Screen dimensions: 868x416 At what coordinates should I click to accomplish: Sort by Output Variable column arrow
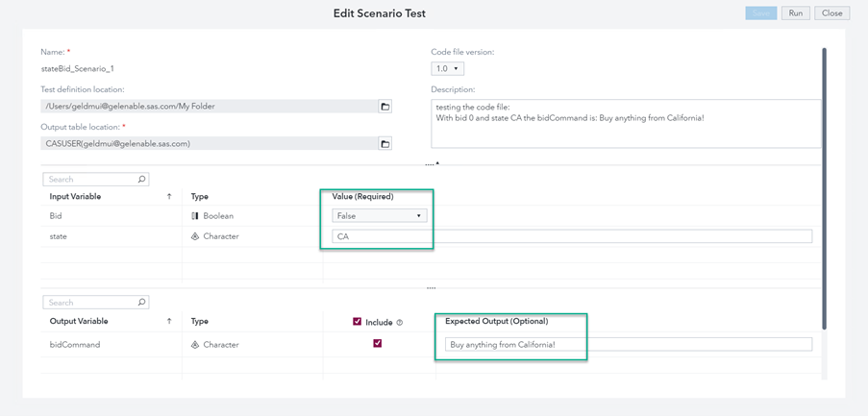(x=169, y=322)
